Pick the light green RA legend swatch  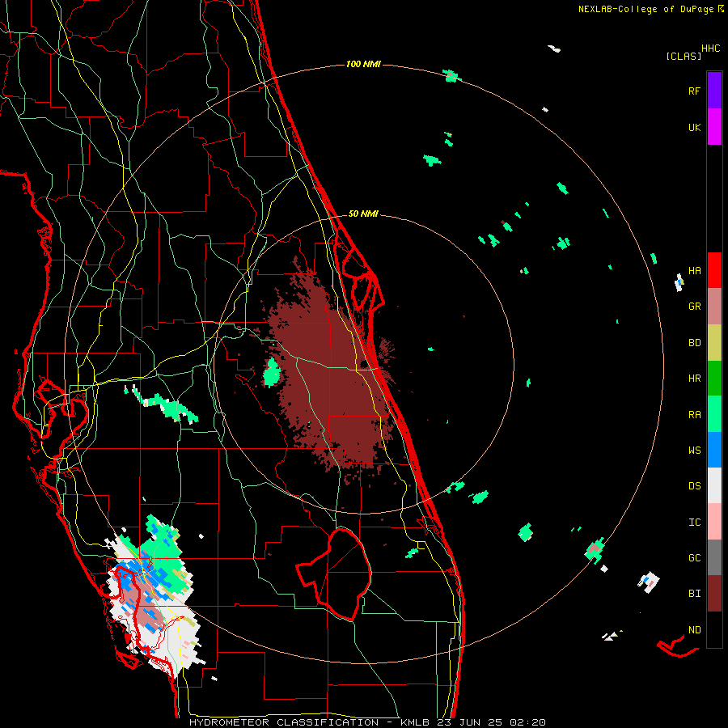[714, 414]
